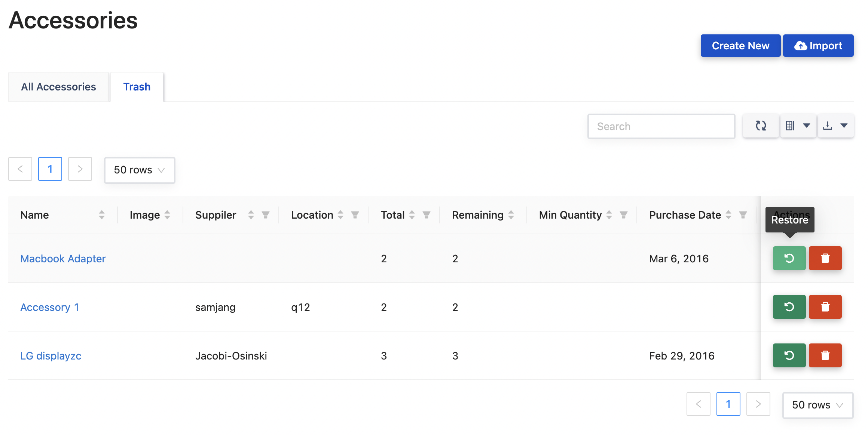Viewport: 868px width, 435px height.
Task: Restore the Macbook Adapter accessory
Action: [x=789, y=258]
